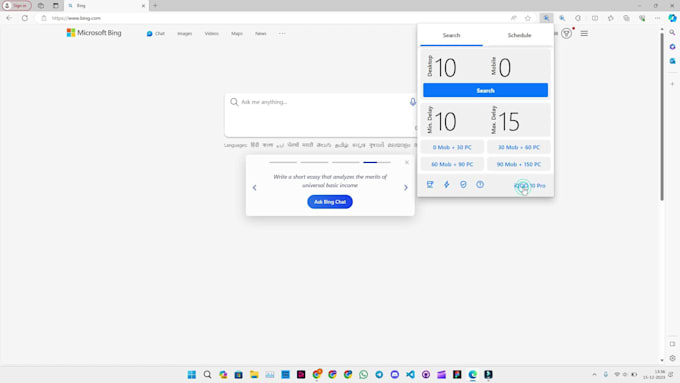Screen dimensions: 680x383
Task: Click the coffee cup donate icon in popup
Action: 430,185
